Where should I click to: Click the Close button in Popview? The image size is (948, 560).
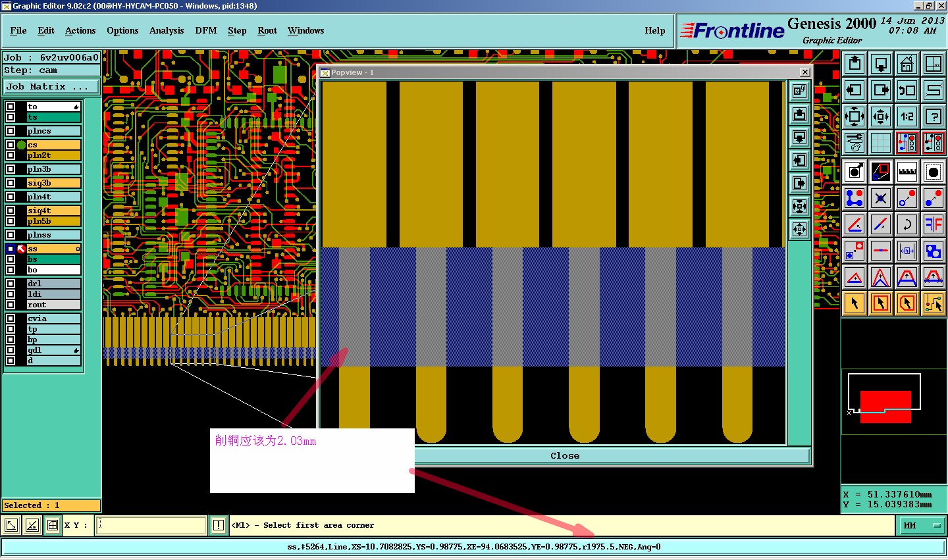(565, 455)
